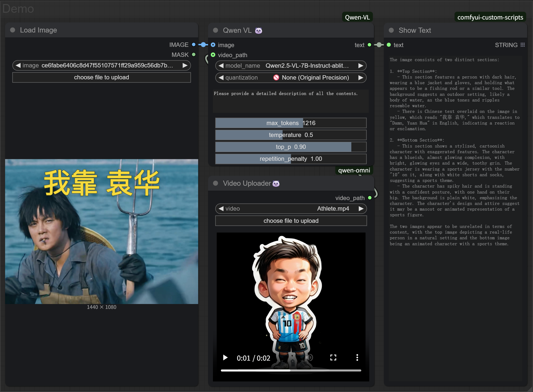Screen dimensions: 533x392
Task: Click the MASK output port on Load Image
Action: tap(194, 55)
